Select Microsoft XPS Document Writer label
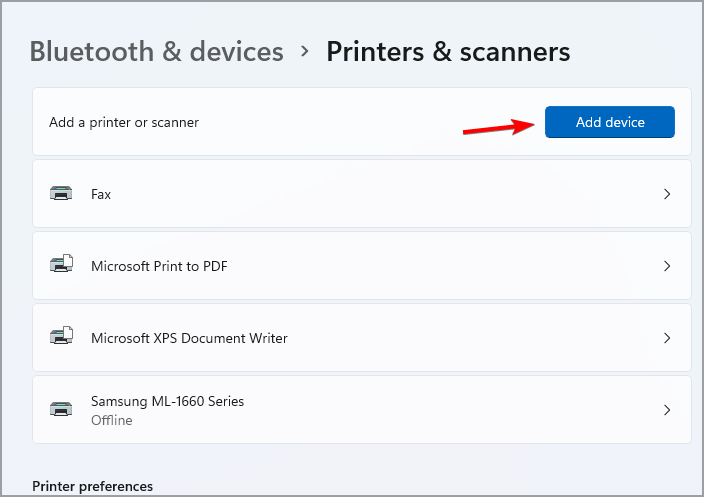The height and width of the screenshot is (497, 704). coord(189,338)
